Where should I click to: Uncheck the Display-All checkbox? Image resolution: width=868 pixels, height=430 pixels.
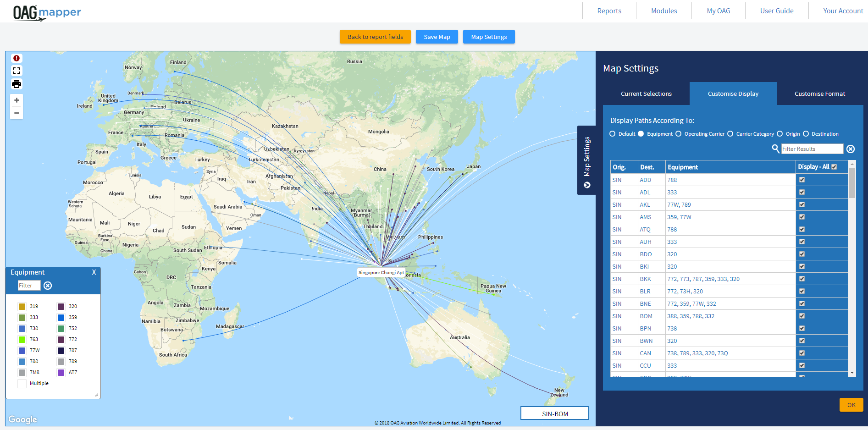click(x=834, y=167)
